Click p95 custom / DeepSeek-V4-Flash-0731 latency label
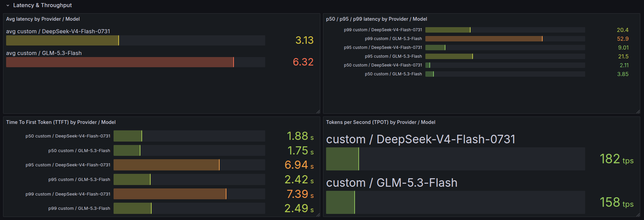644x220 pixels. pos(383,48)
